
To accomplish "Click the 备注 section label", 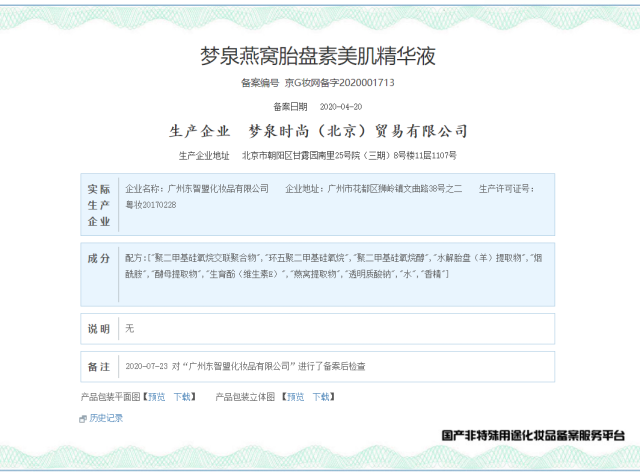I will coord(99,367).
